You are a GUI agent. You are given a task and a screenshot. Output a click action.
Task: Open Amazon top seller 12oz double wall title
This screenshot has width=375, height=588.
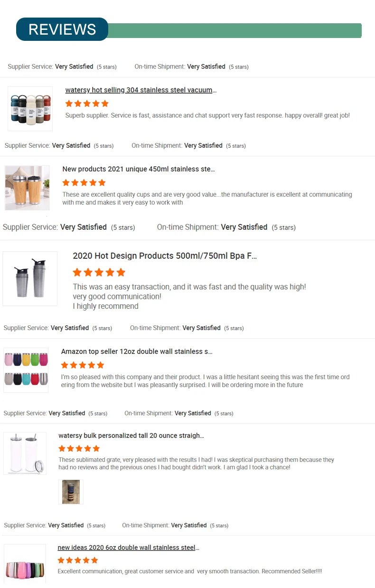click(x=136, y=351)
